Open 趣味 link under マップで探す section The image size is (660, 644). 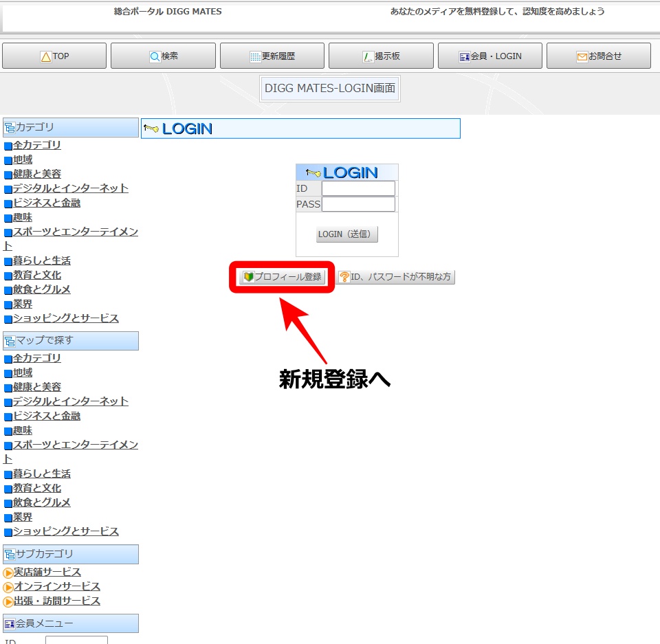coord(22,430)
